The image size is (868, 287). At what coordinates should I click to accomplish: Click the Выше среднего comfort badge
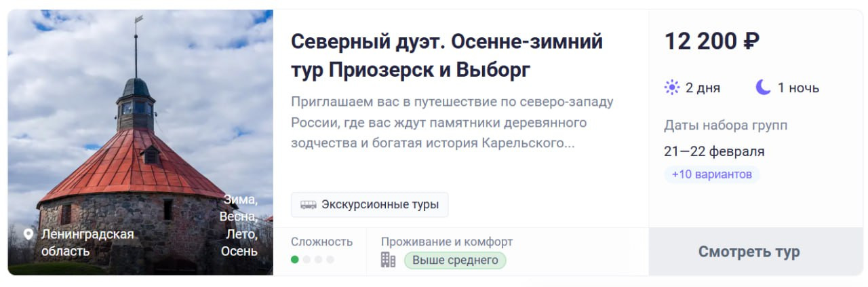(455, 260)
